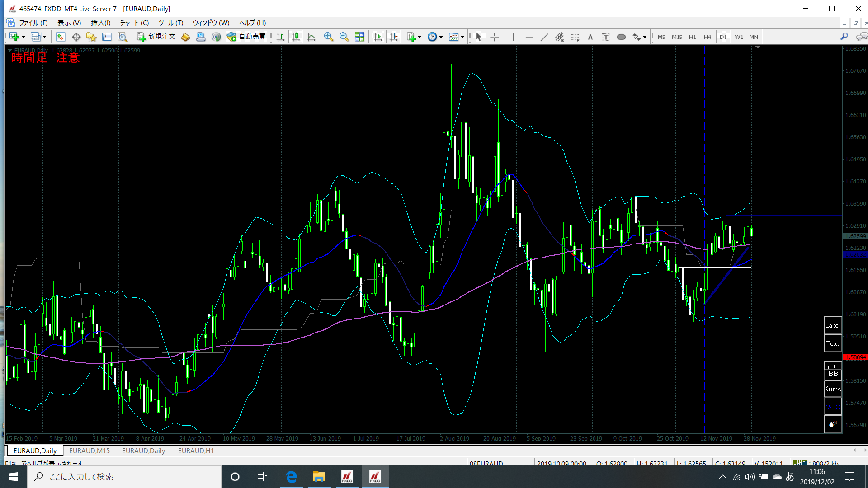Switch timeframe to MN monthly
This screenshot has height=488, width=868.
[754, 37]
